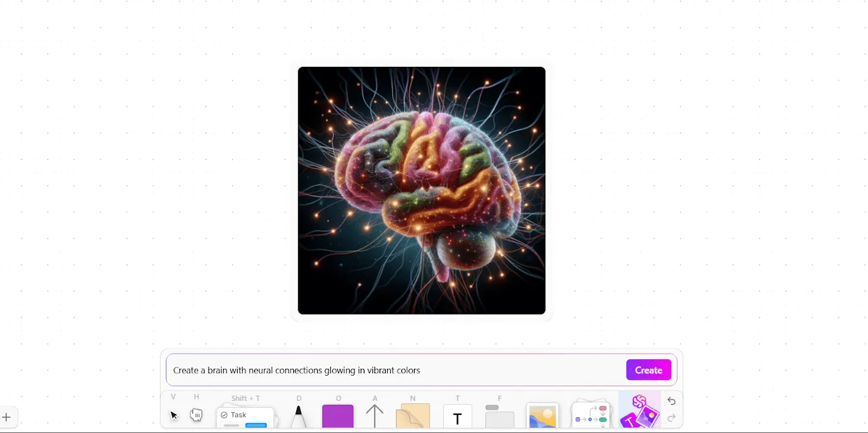Select the generated brain image
The height and width of the screenshot is (433, 868).
[422, 190]
